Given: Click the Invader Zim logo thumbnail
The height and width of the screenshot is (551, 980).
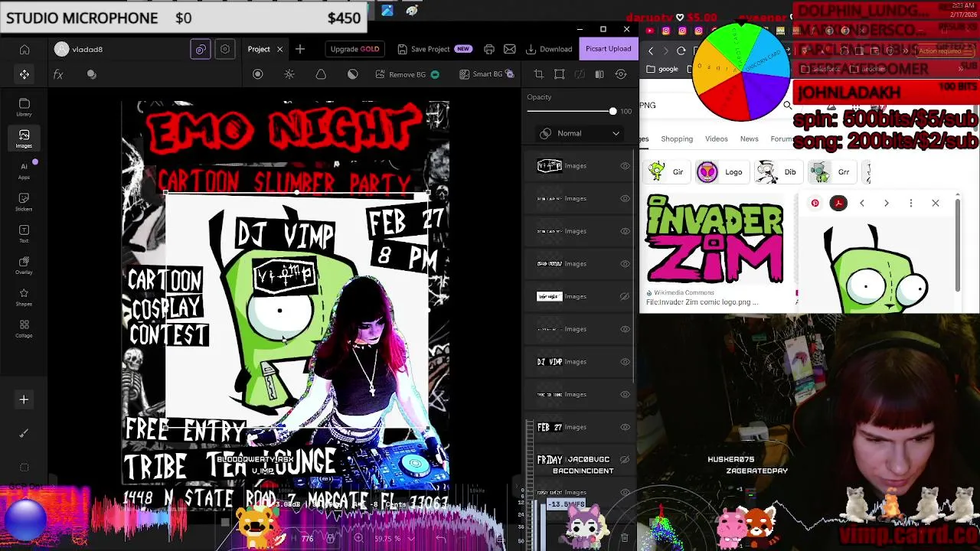Looking at the screenshot, I should pyautogui.click(x=715, y=240).
